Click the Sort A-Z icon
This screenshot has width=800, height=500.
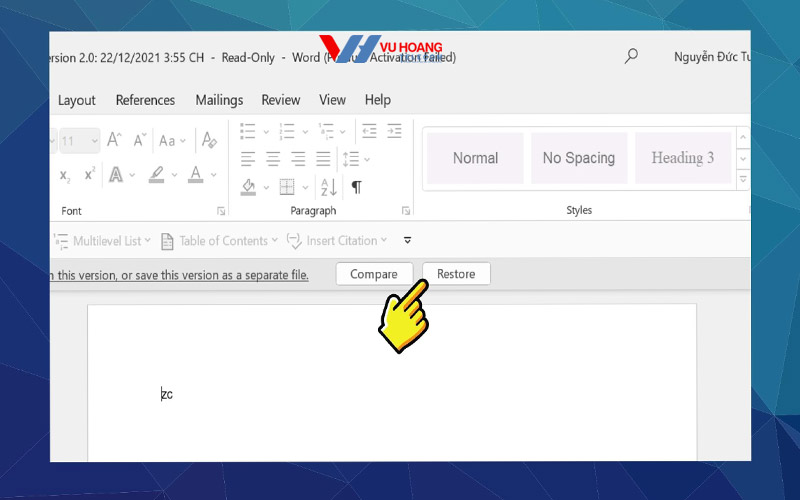point(327,187)
